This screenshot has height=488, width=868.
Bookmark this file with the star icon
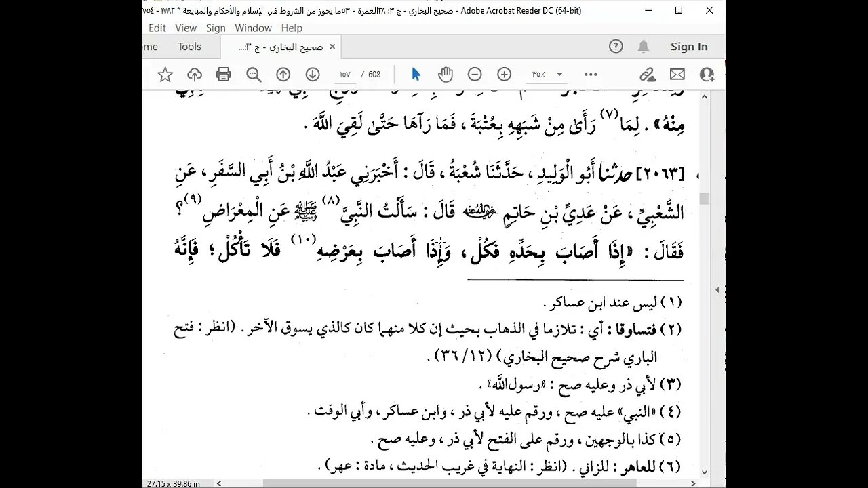165,75
